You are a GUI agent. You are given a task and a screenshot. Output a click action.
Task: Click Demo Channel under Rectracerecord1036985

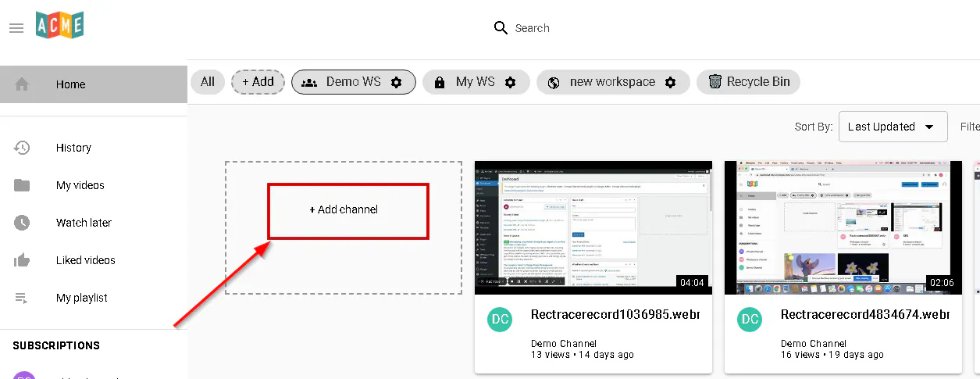point(564,343)
